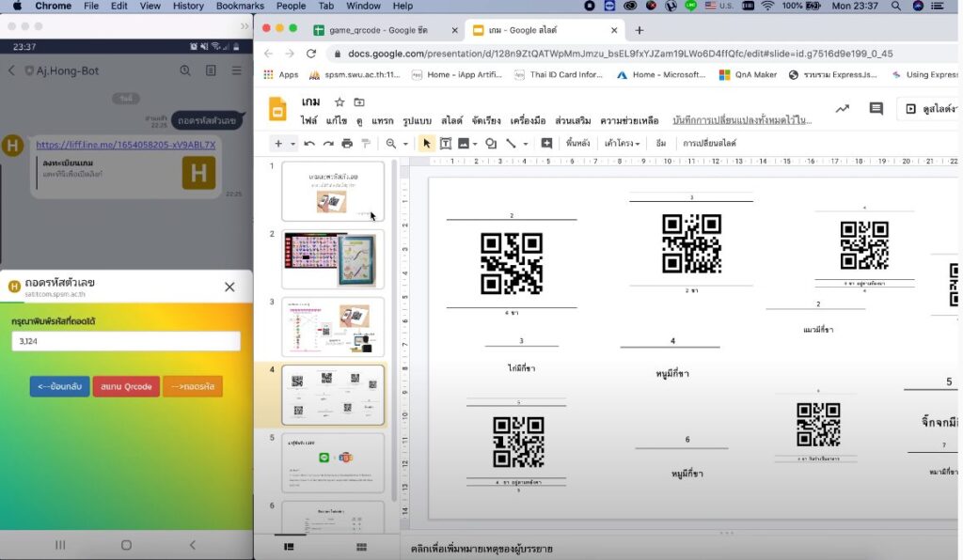The width and height of the screenshot is (963, 560).
Task: Open line type dropdown arrow
Action: point(525,144)
